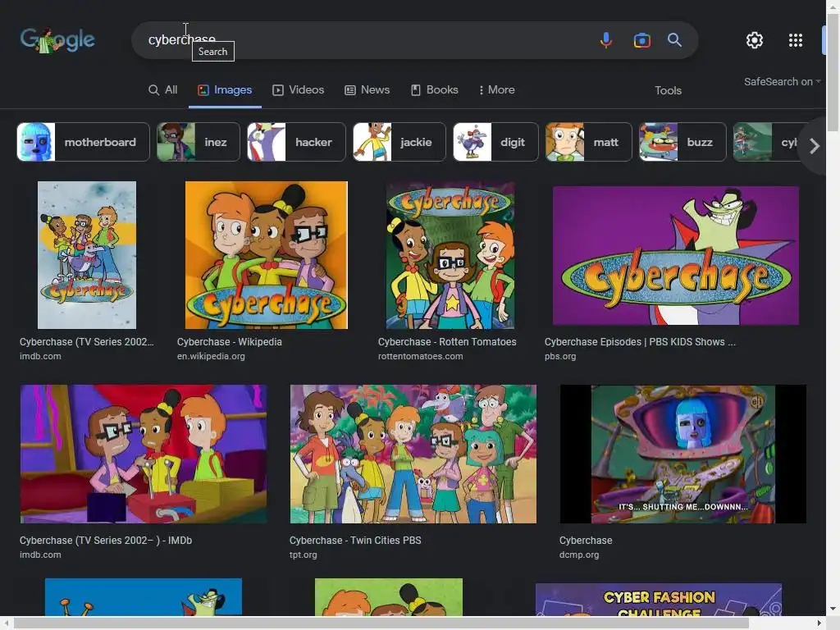
Task: Expand the More search options menu
Action: 496,90
